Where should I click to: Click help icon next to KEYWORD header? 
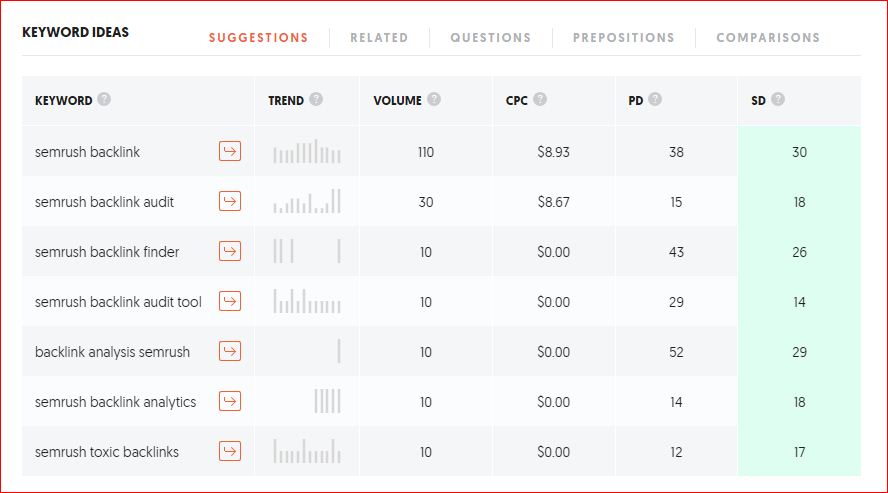pos(104,99)
